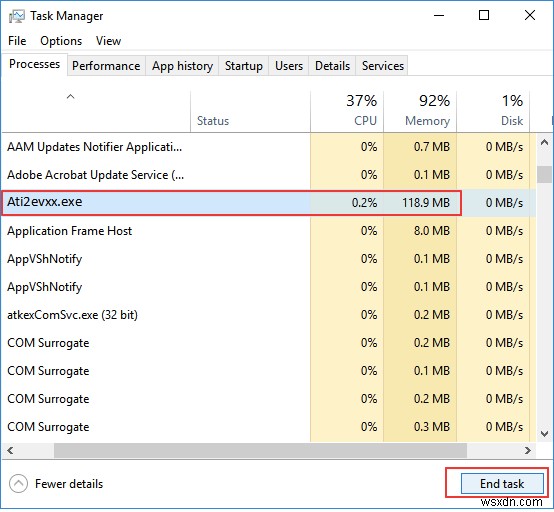Screen dimensions: 554x512
Task: Open the Options menu
Action: click(x=61, y=41)
